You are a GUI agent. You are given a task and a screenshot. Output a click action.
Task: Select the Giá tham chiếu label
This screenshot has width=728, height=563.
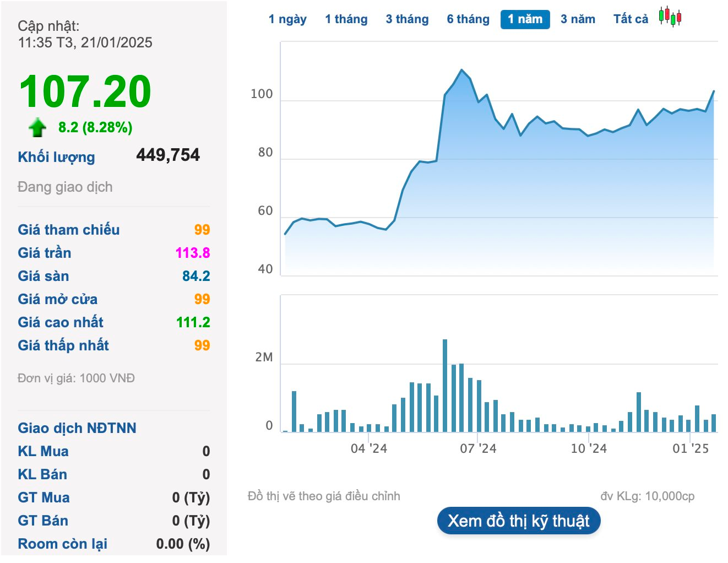pos(68,230)
